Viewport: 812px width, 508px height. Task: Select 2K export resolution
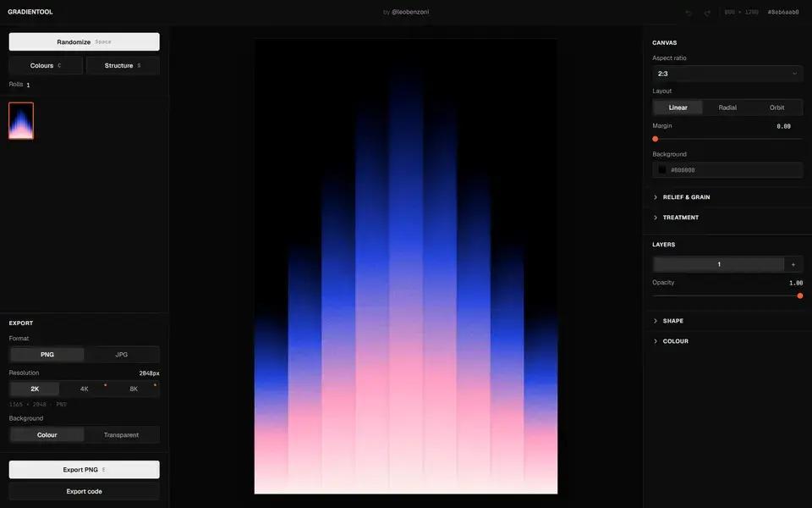[35, 389]
